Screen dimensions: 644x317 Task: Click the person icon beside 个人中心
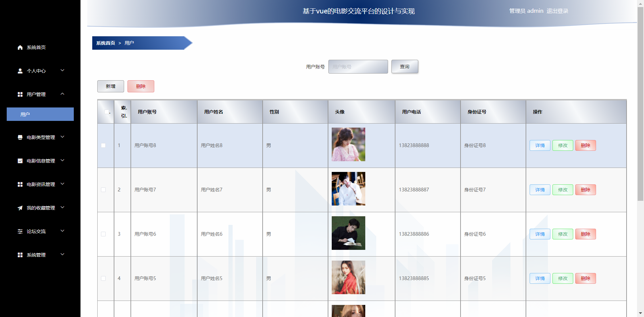click(x=20, y=71)
